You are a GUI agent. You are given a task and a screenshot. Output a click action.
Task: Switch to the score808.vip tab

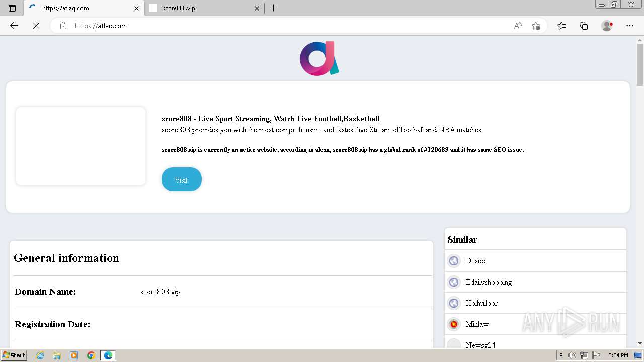[205, 8]
